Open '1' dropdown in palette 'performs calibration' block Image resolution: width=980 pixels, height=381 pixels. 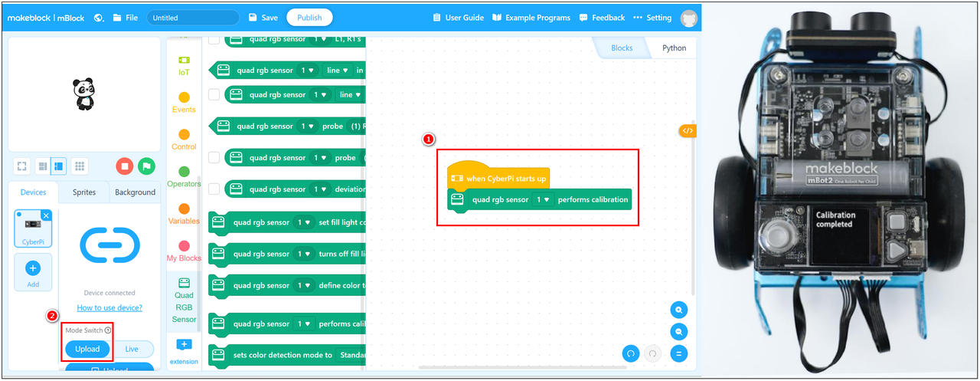coord(304,324)
